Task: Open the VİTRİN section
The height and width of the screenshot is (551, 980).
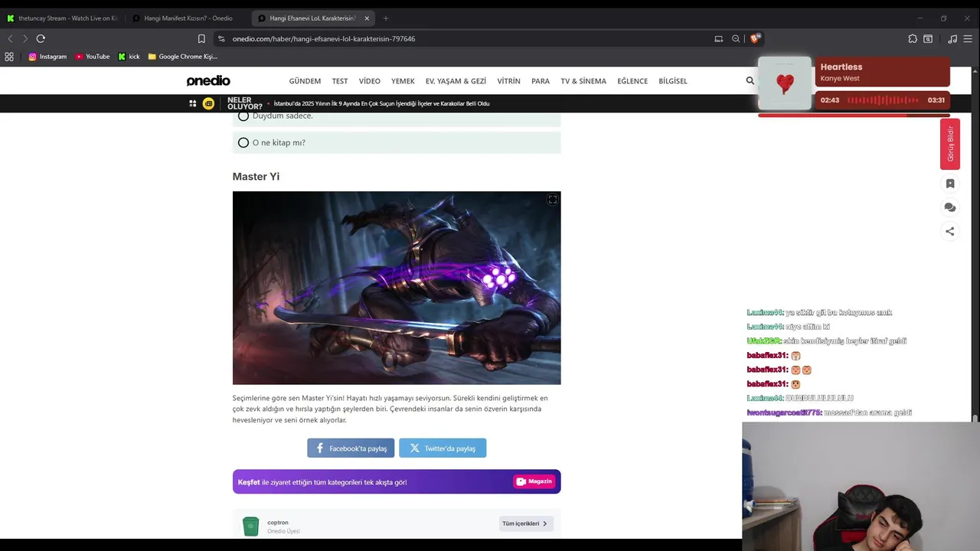Action: tap(508, 80)
